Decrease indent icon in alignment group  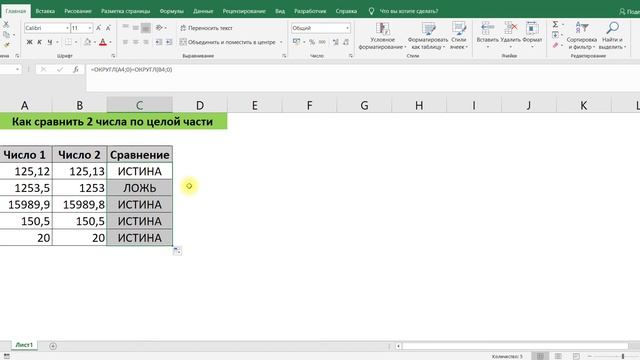click(x=159, y=42)
